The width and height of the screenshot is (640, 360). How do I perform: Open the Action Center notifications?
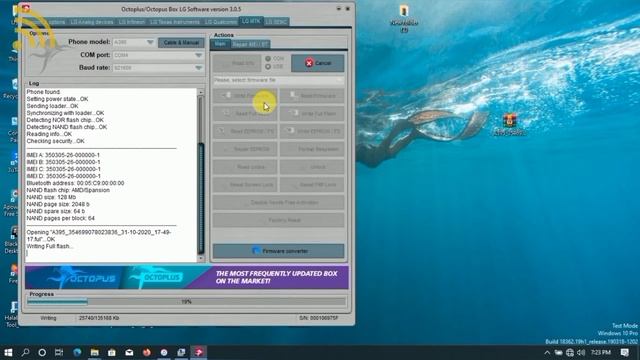tap(624, 353)
